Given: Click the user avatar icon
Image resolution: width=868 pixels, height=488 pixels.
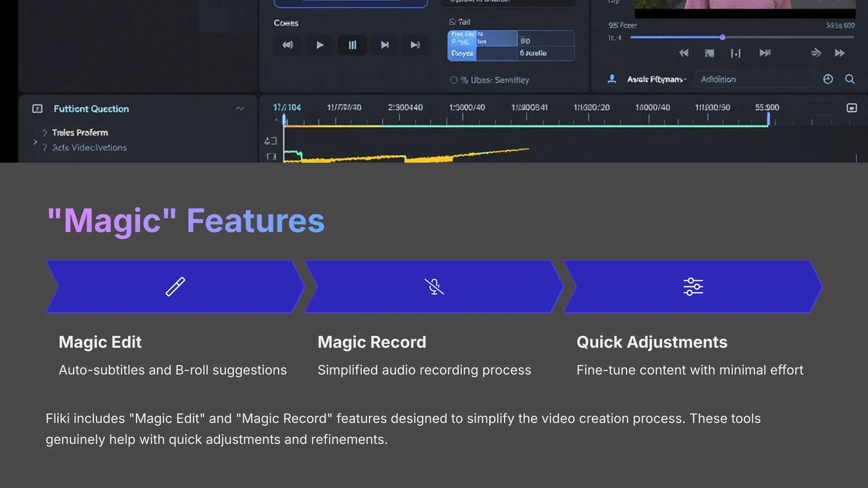Looking at the screenshot, I should [612, 79].
